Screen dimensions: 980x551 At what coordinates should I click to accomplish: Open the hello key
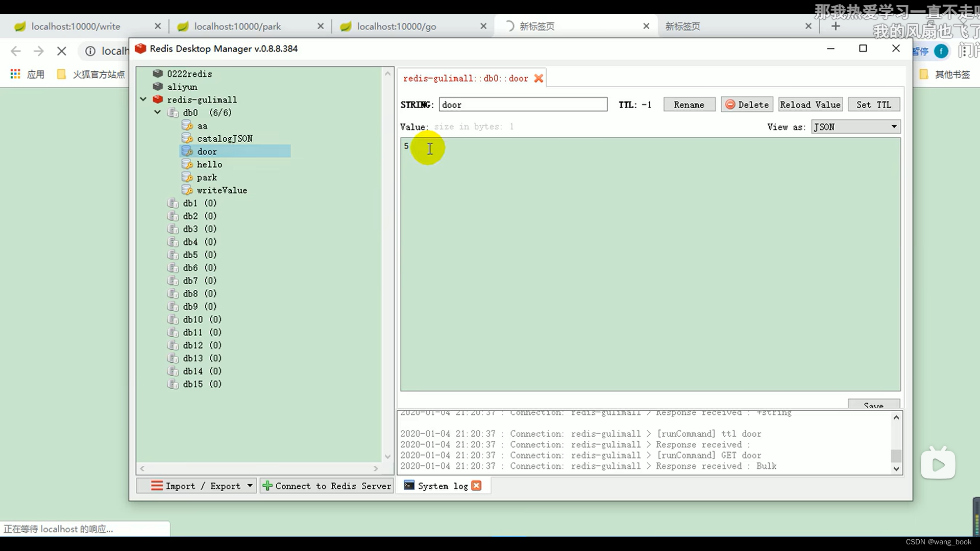[x=209, y=164]
